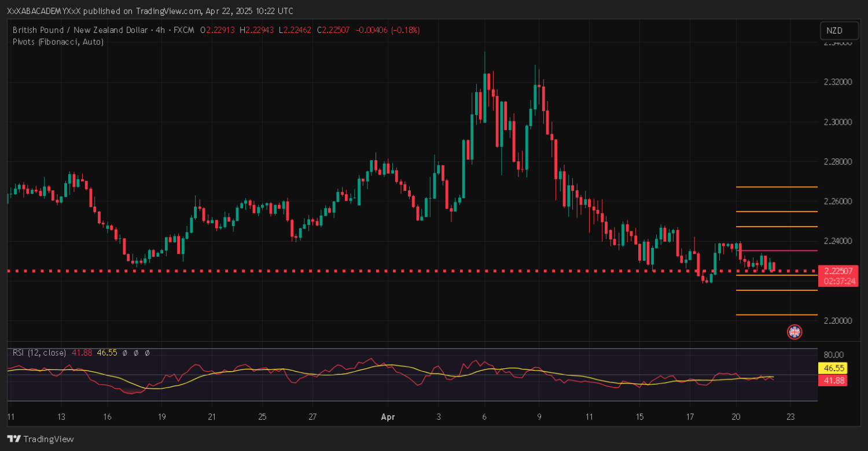Open the NZD currency dropdown
868x451 pixels.
coord(834,30)
